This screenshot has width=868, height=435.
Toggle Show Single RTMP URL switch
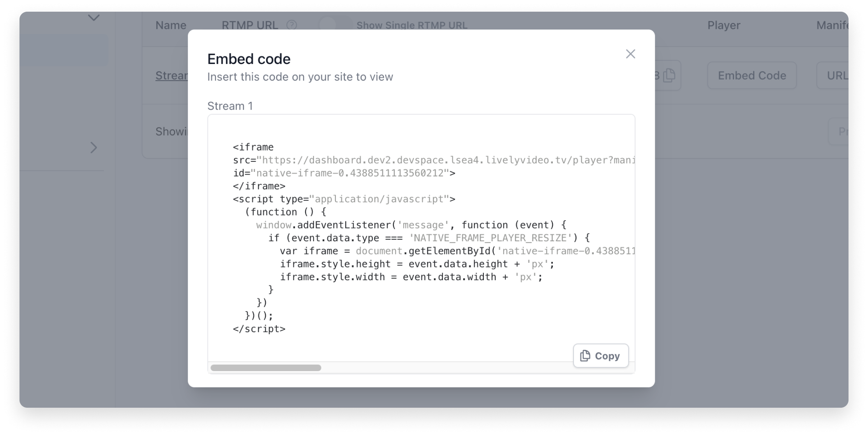335,25
